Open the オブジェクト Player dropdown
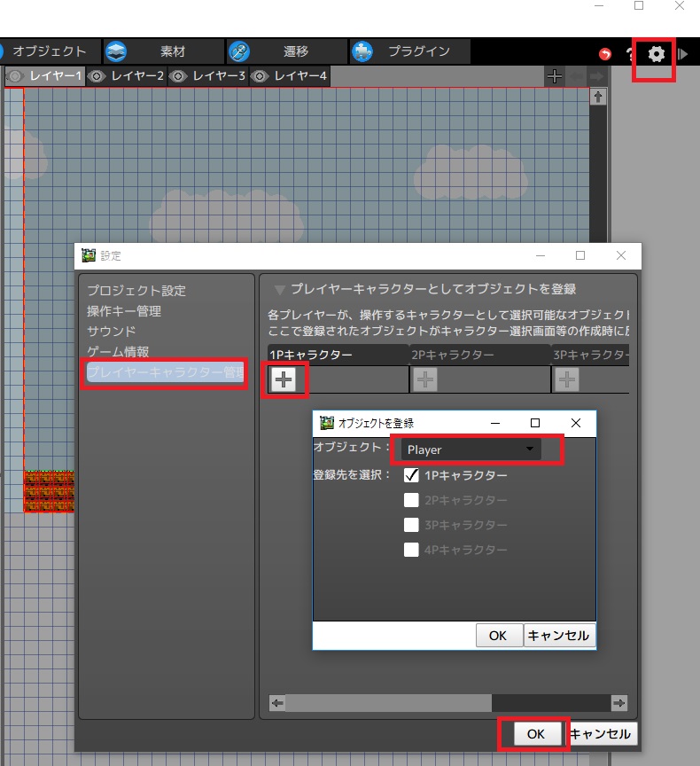The image size is (700, 766). click(471, 449)
